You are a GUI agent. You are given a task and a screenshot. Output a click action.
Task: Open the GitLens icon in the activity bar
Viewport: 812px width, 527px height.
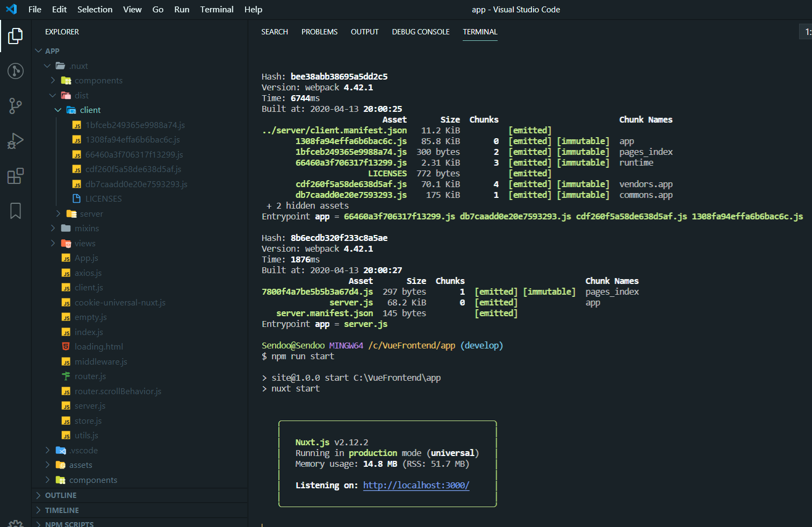tap(16, 71)
